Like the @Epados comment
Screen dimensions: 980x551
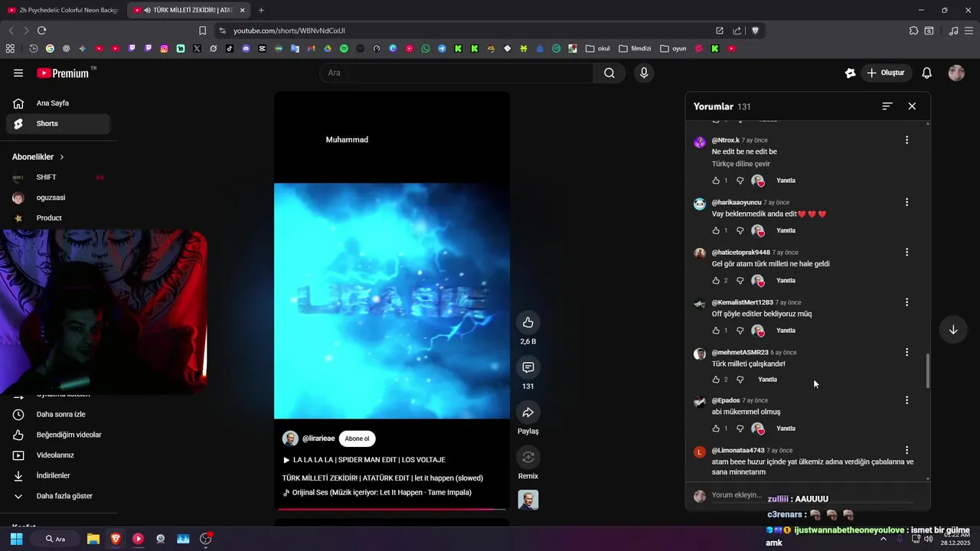pyautogui.click(x=716, y=429)
